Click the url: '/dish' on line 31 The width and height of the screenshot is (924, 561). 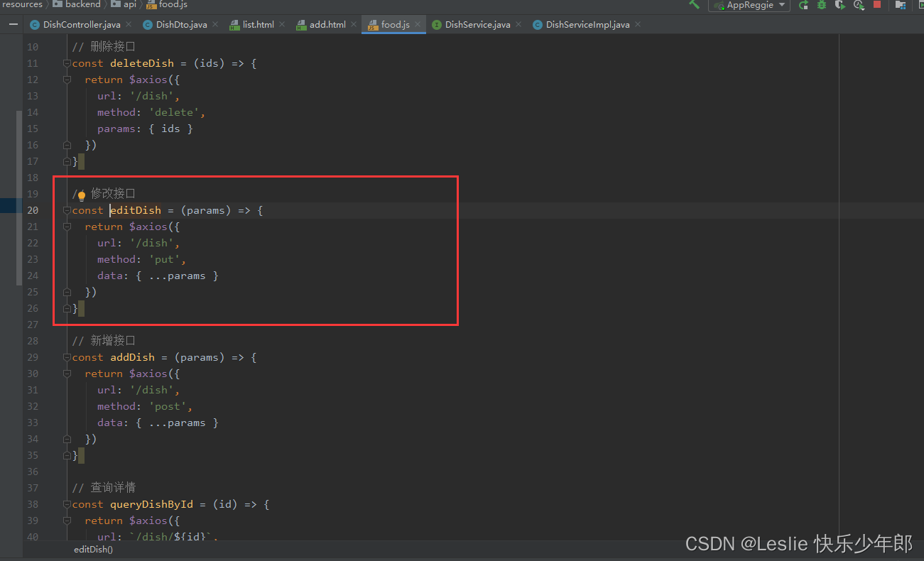[138, 390]
